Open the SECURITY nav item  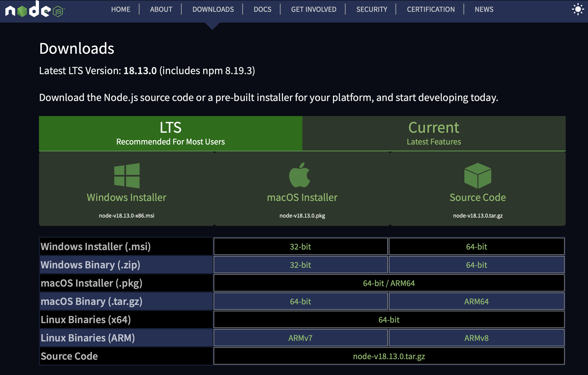click(372, 9)
